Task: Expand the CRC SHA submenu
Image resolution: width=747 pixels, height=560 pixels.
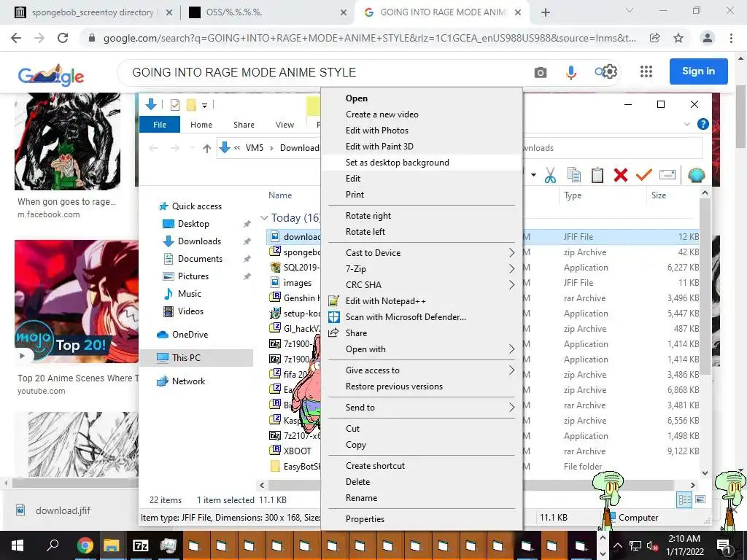Action: (511, 285)
